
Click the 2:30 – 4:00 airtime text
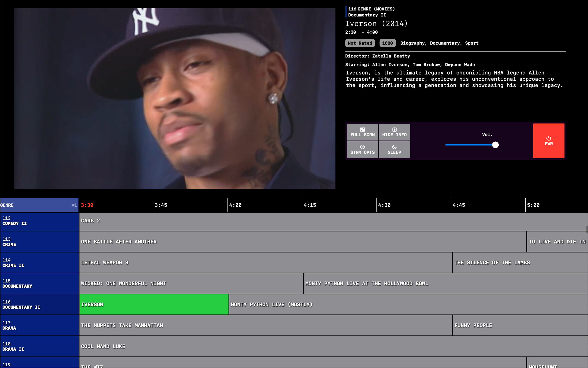coord(361,32)
